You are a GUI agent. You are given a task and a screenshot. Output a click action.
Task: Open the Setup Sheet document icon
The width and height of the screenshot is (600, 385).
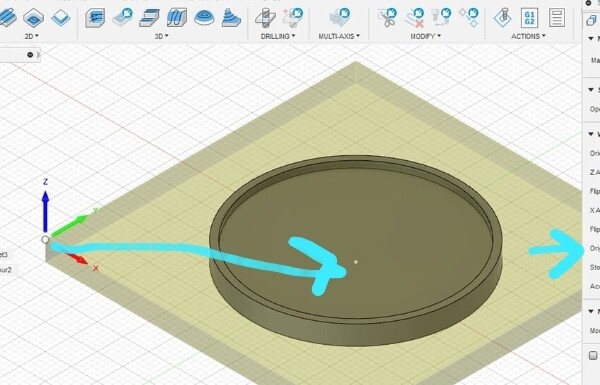[557, 18]
